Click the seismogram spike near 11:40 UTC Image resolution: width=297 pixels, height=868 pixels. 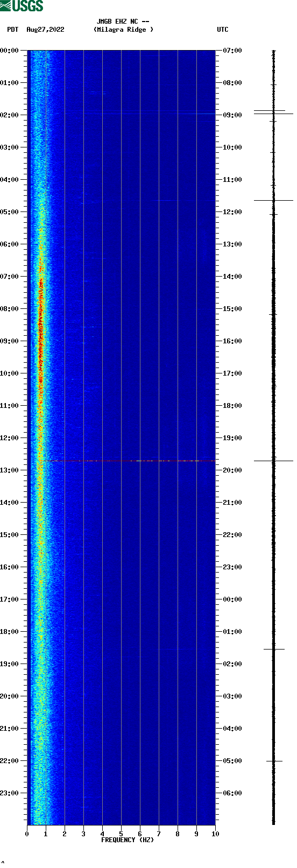273,200
